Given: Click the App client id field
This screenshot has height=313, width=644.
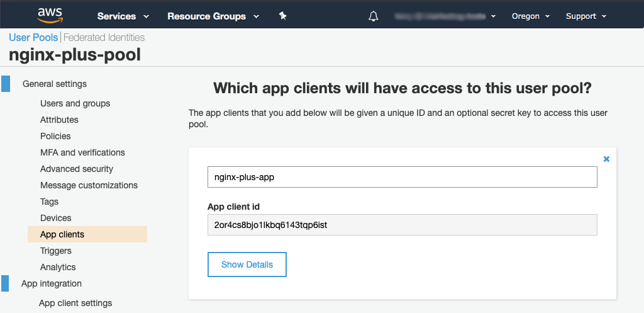Looking at the screenshot, I should 402,225.
